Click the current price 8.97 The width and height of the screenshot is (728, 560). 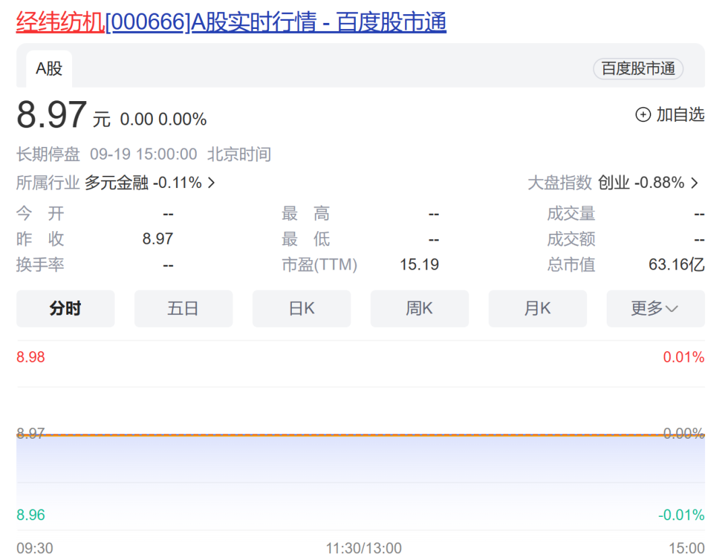click(x=51, y=115)
